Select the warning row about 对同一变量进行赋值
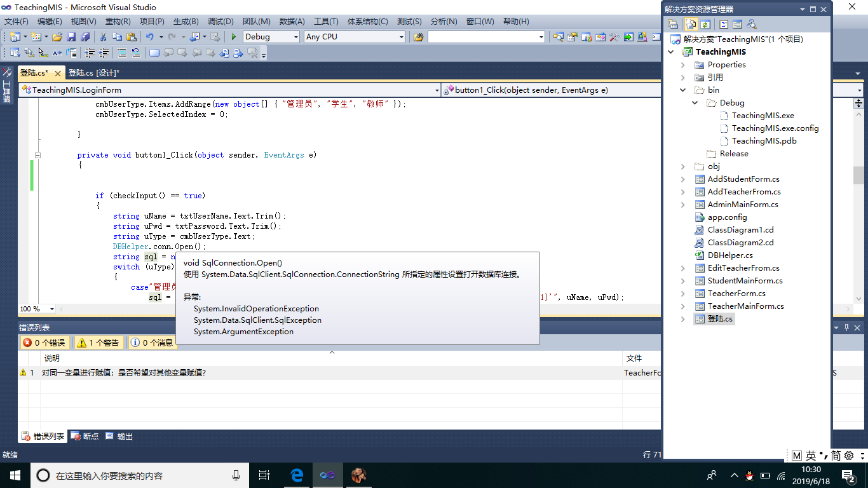 340,373
